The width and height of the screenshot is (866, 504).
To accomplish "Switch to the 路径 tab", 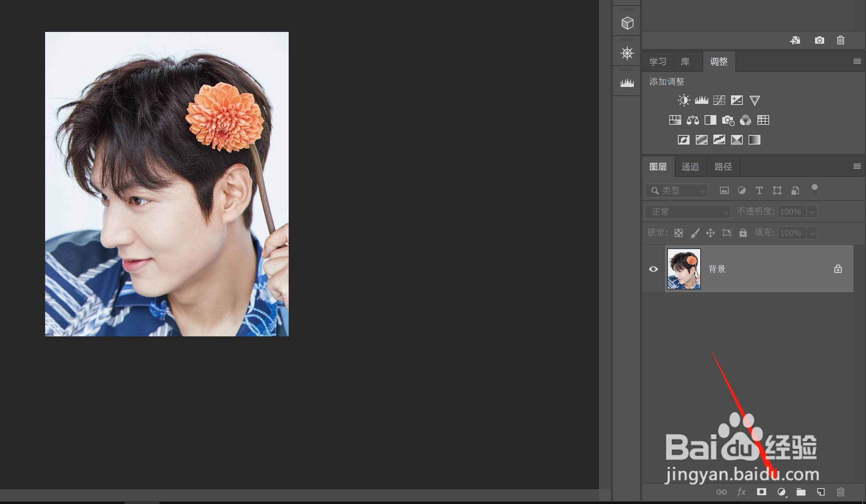I will tap(723, 167).
